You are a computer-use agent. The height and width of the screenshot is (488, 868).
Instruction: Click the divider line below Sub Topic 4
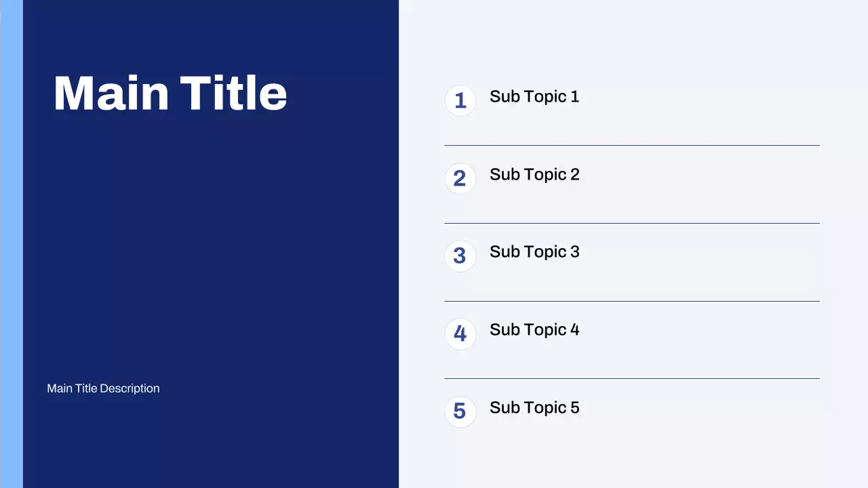click(631, 378)
